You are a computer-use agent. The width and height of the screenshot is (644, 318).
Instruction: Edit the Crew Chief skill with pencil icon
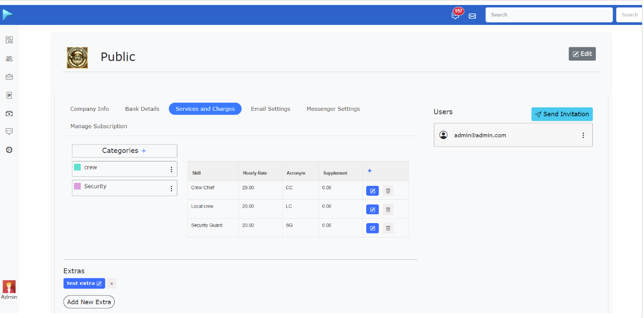372,190
